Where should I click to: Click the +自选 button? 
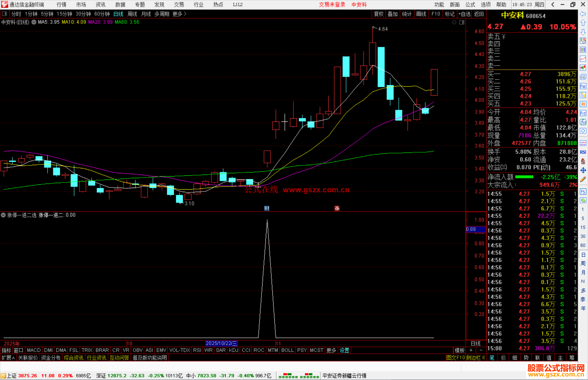click(464, 14)
